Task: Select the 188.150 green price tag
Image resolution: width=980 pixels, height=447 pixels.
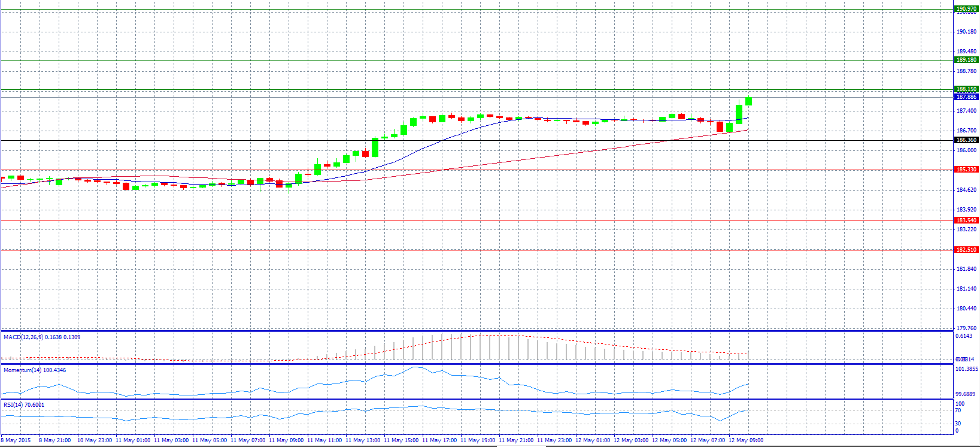Action: (966, 89)
